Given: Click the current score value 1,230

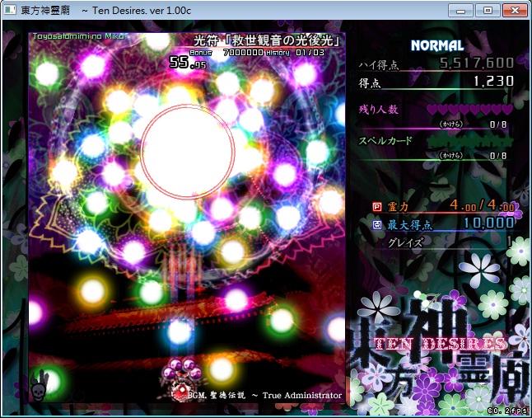Looking at the screenshot, I should point(493,81).
